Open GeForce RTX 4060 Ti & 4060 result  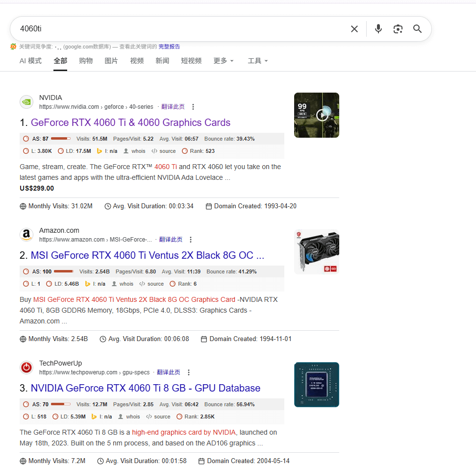point(130,123)
